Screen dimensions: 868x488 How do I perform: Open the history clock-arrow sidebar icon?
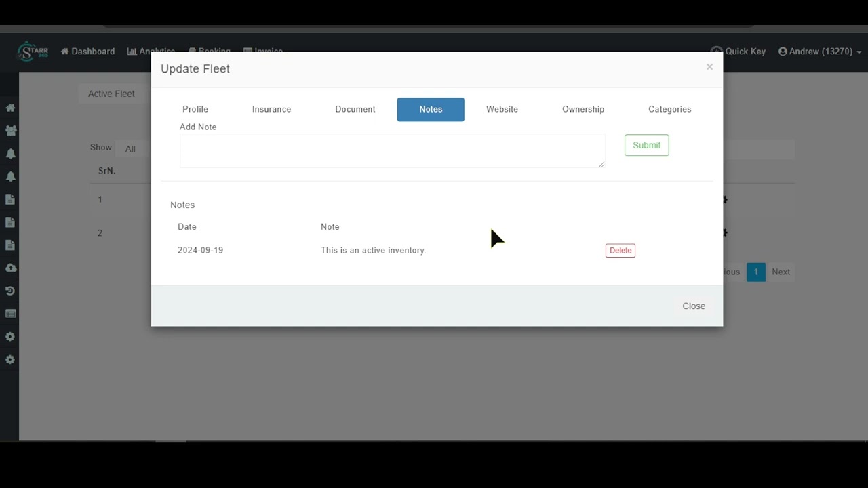coord(10,291)
